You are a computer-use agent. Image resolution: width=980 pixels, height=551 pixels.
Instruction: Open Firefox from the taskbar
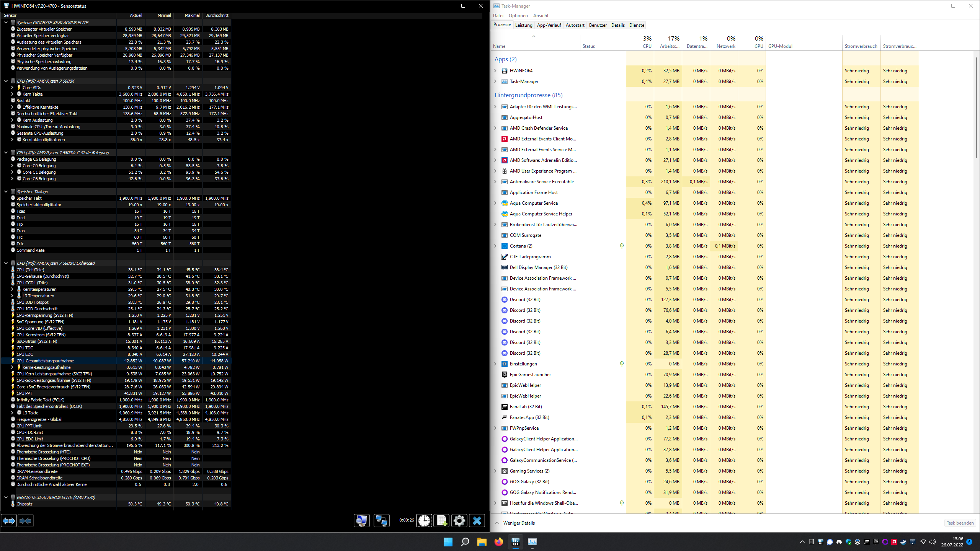498,542
